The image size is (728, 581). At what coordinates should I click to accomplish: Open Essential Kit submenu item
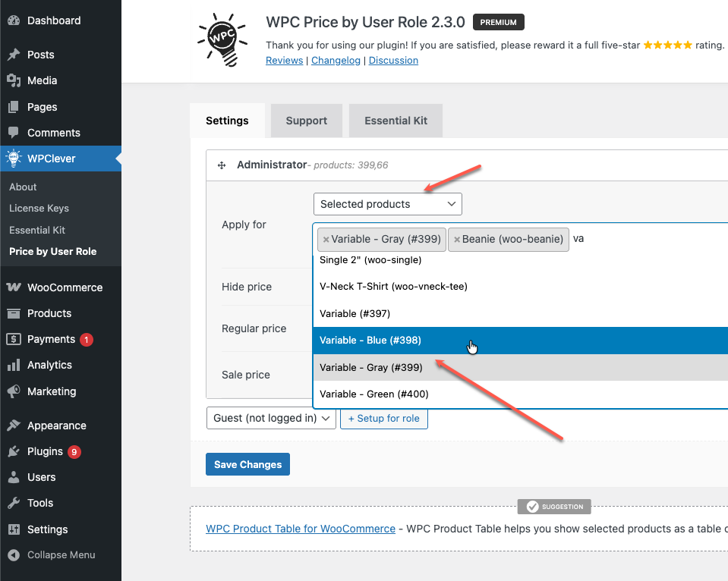click(37, 230)
